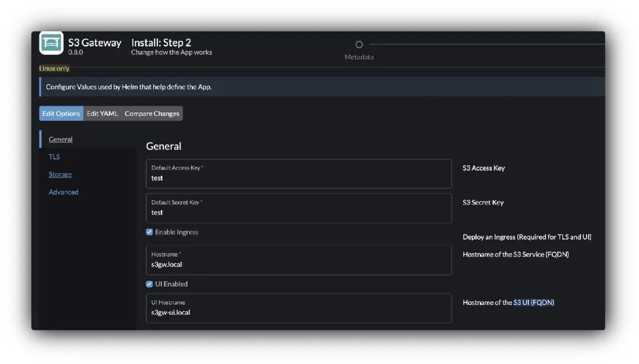
Task: Focus the Default Access Key field
Action: tap(299, 174)
